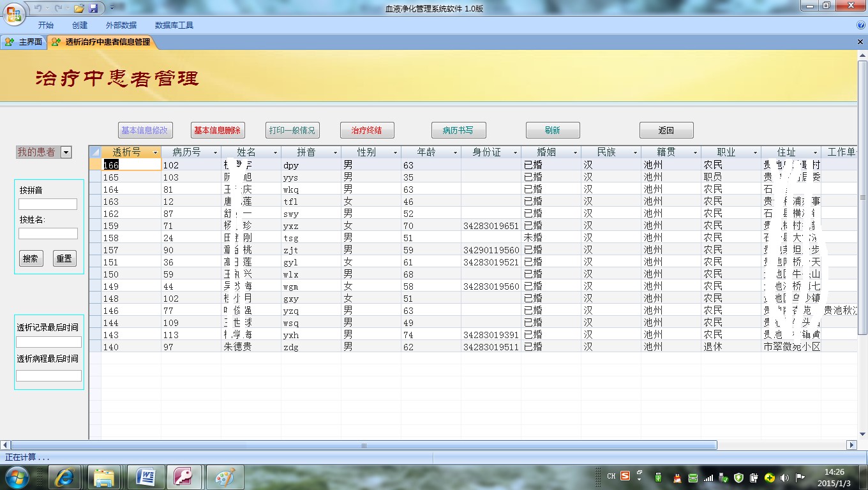The image size is (868, 490).
Task: Open the 姓名 column filter dropdown
Action: point(275,152)
